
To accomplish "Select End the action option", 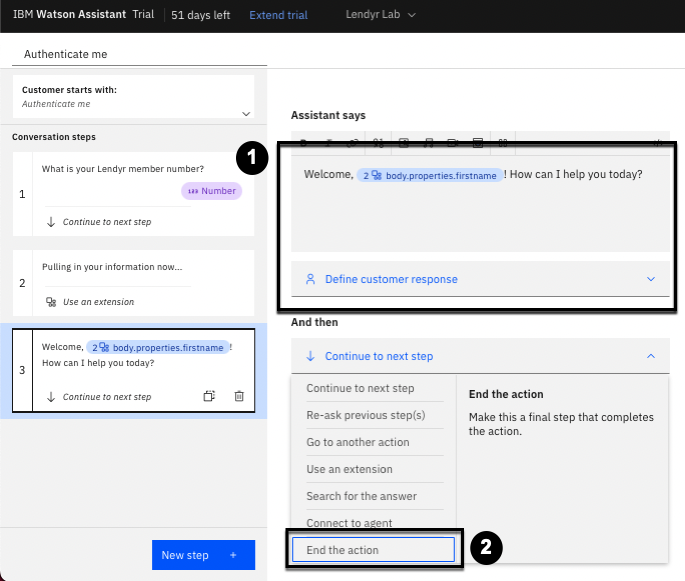I will (x=374, y=550).
